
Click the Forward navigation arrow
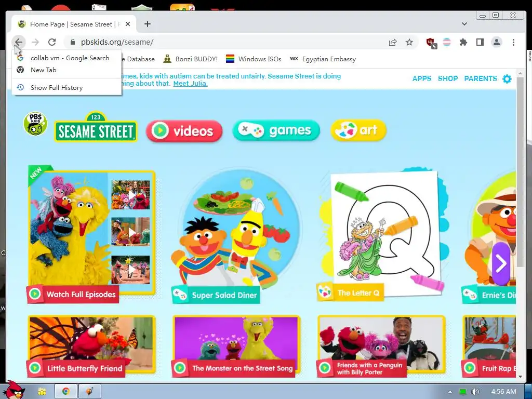tap(35, 42)
